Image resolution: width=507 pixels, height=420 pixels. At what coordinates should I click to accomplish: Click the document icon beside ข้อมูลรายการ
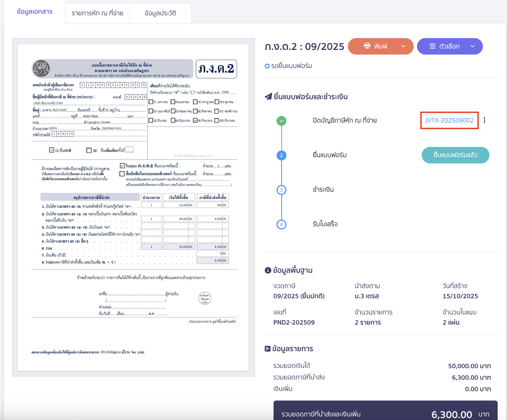coord(267,349)
